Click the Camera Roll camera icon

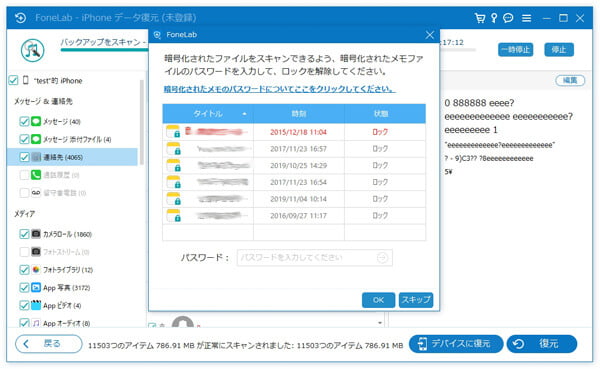[36, 234]
